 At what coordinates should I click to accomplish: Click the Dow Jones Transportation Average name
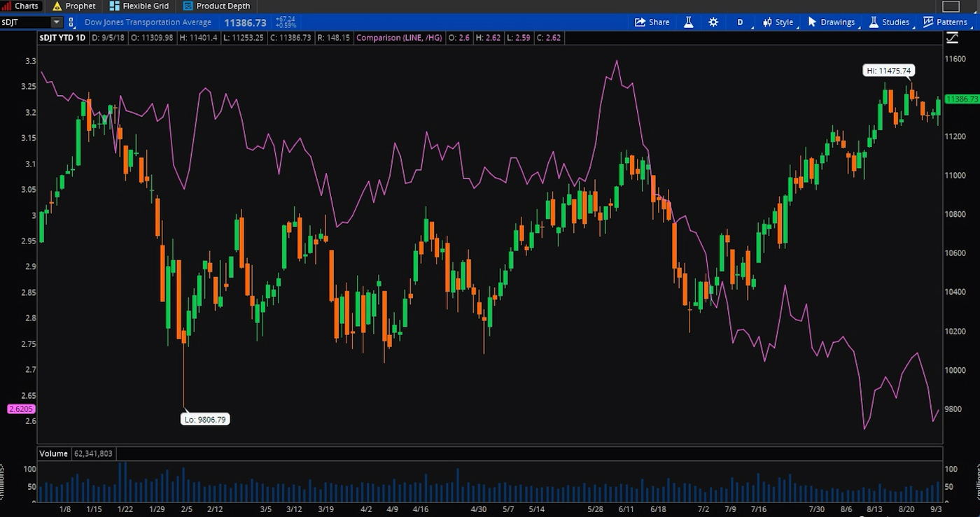(x=148, y=22)
